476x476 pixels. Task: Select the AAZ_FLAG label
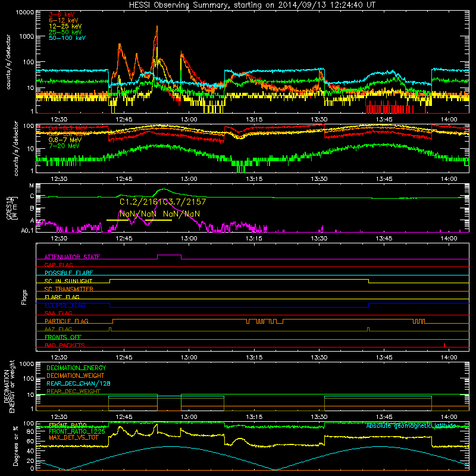click(58, 329)
